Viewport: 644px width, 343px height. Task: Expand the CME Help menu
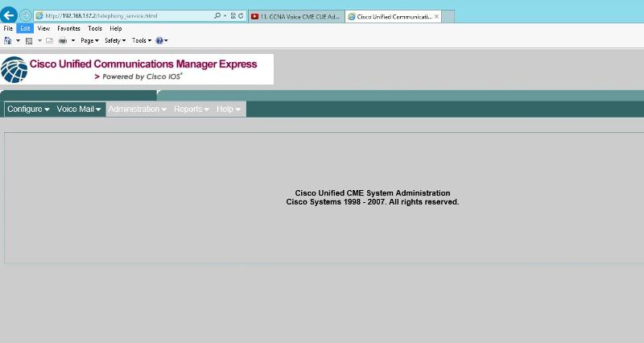click(229, 109)
